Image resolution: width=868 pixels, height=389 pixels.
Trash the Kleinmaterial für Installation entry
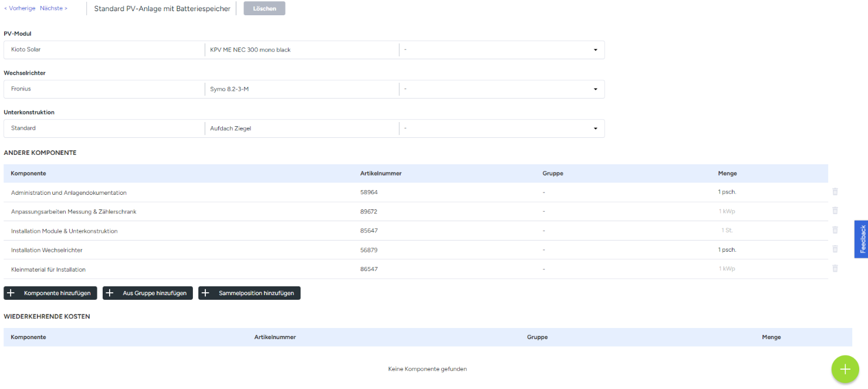pos(835,269)
